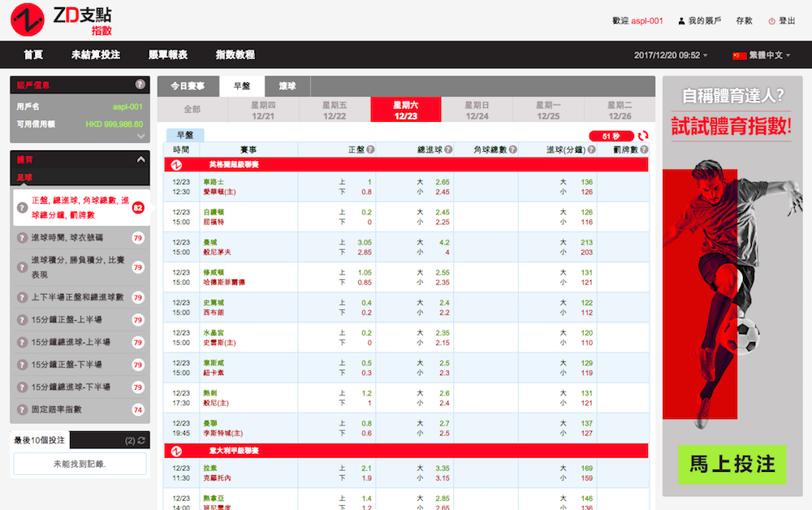Open the date/time dropdown 2017/12/20
Viewport: 812px width, 510px height.
click(x=671, y=55)
